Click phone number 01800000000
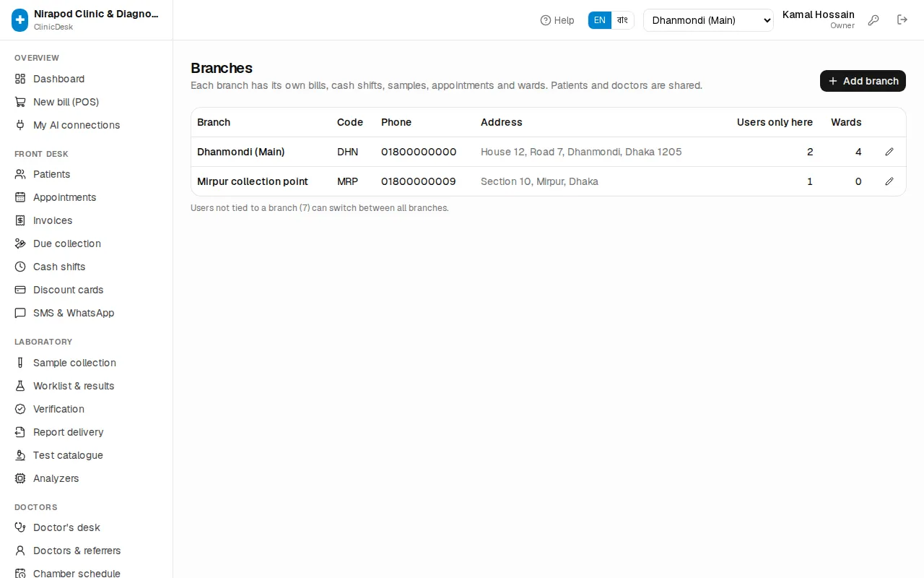Screen dimensions: 924x578 (x=419, y=152)
